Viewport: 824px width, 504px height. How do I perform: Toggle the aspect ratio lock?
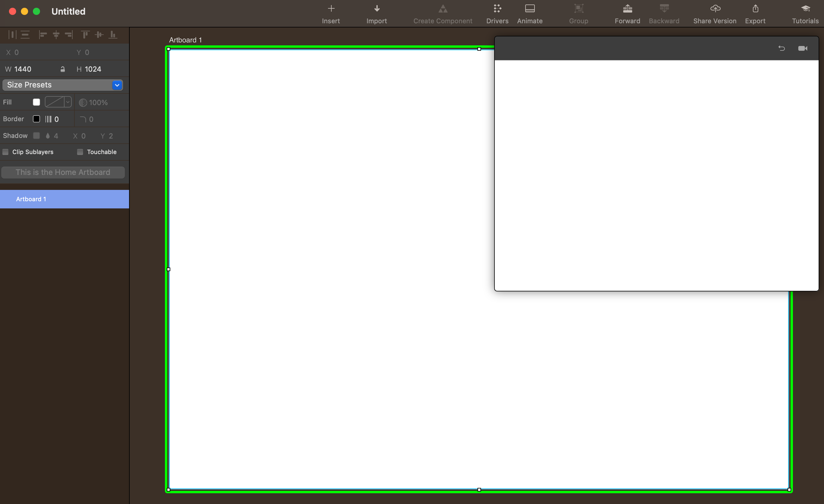(x=62, y=69)
